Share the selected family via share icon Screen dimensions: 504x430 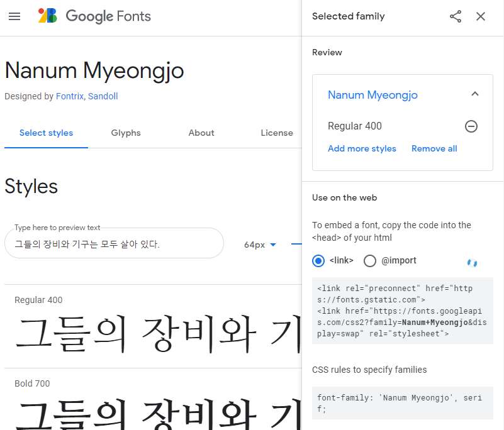click(456, 16)
